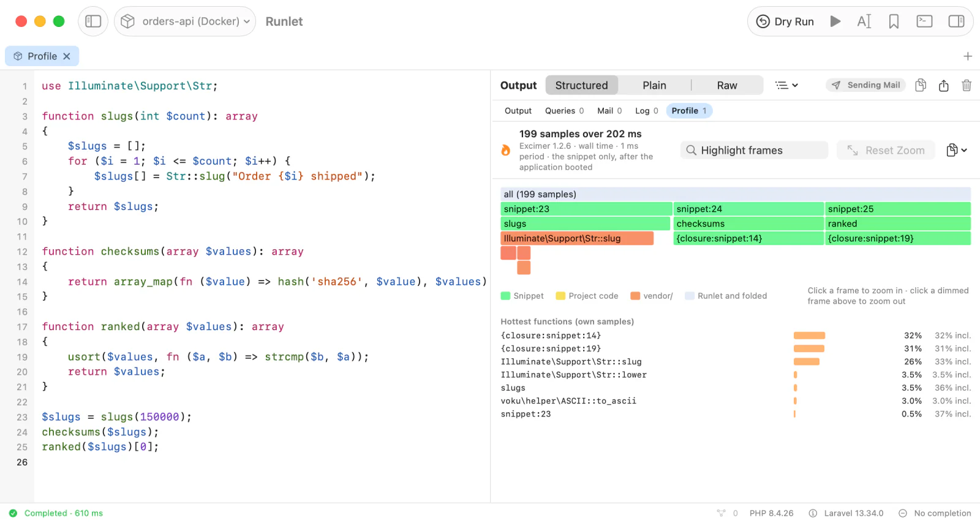Screen dimensions: 980x523
Task: Zoom into Illuminate\Support\Str::slug frame
Action: (x=577, y=238)
